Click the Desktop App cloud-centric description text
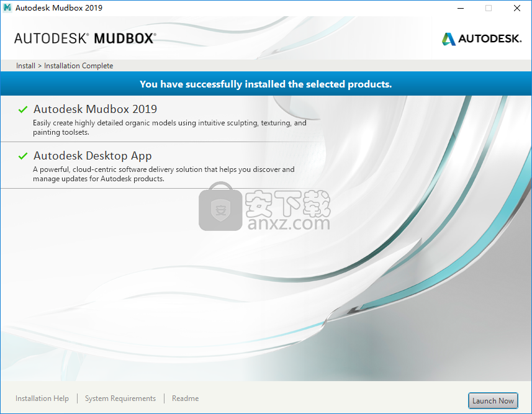Image resolution: width=532 pixels, height=414 pixels. click(163, 174)
